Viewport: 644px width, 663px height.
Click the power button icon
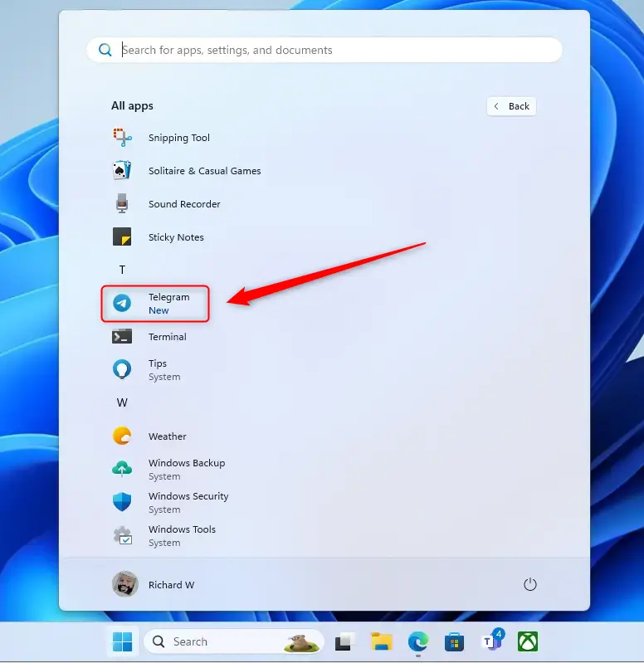click(529, 584)
